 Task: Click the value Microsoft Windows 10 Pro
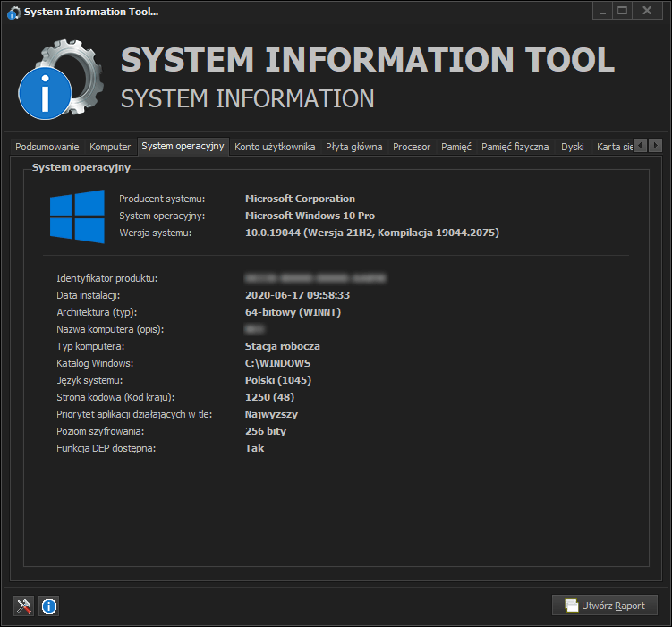point(310,216)
